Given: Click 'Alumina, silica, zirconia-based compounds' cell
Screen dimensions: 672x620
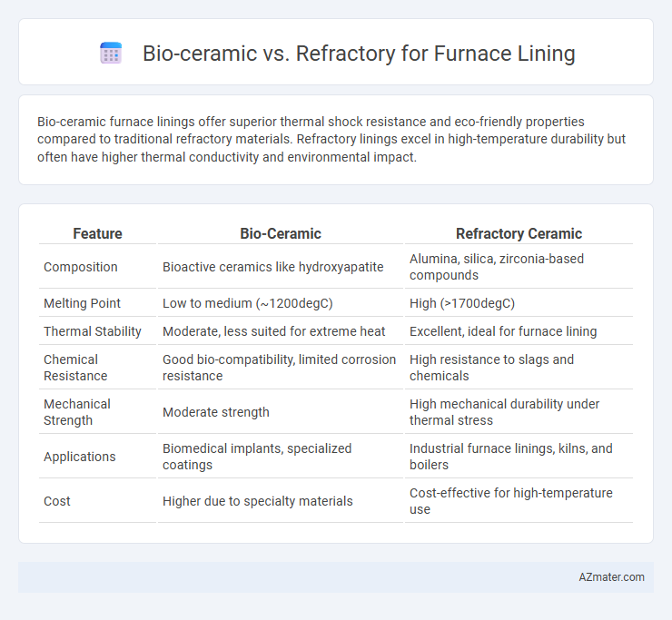Looking at the screenshot, I should tap(519, 267).
